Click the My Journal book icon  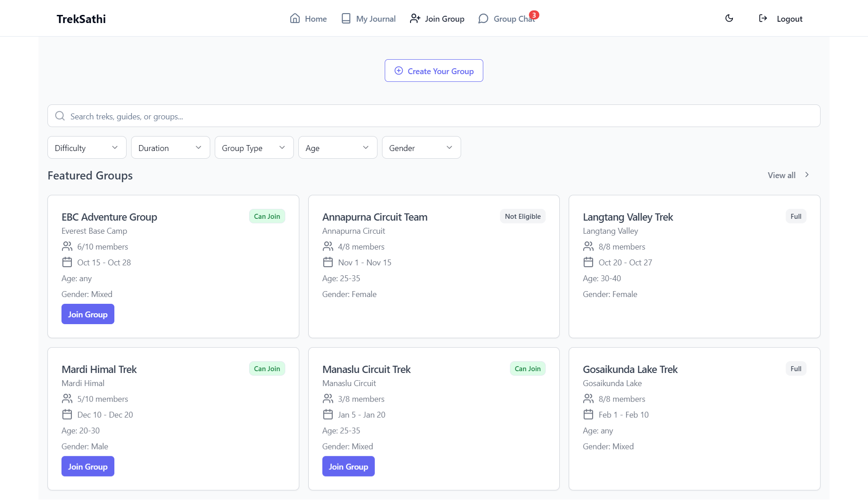pyautogui.click(x=346, y=19)
